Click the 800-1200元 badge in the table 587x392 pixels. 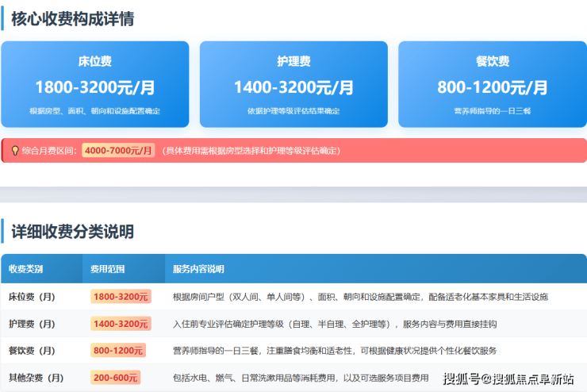117,351
